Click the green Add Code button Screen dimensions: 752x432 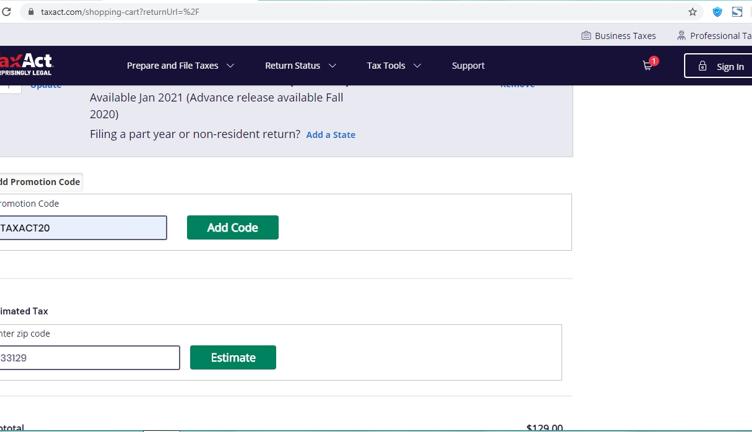[233, 228]
